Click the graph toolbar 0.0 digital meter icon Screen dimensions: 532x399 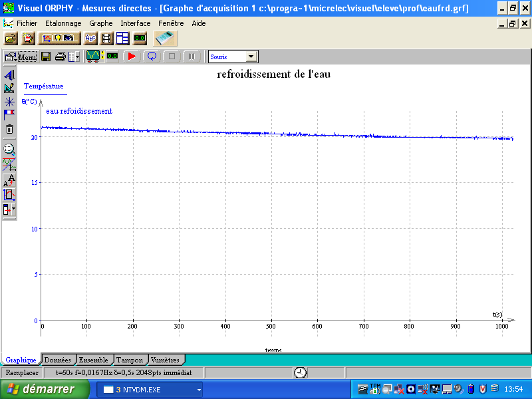tap(112, 57)
